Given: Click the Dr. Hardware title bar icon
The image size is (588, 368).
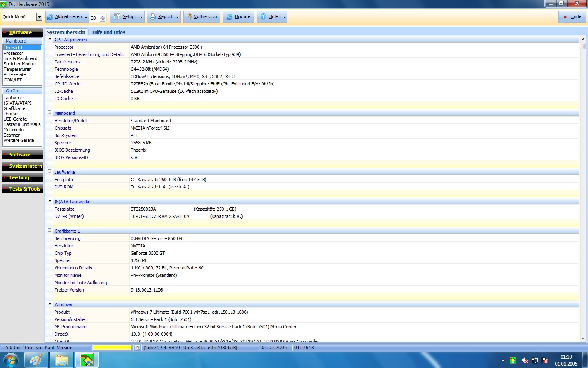Looking at the screenshot, I should pyautogui.click(x=4, y=4).
